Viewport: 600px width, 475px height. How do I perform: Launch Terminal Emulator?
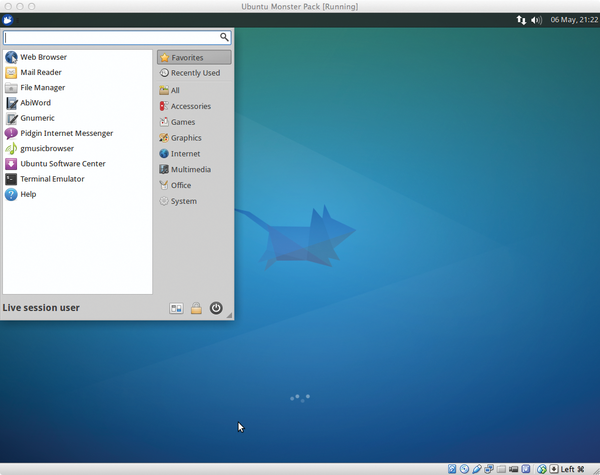[x=78, y=179]
